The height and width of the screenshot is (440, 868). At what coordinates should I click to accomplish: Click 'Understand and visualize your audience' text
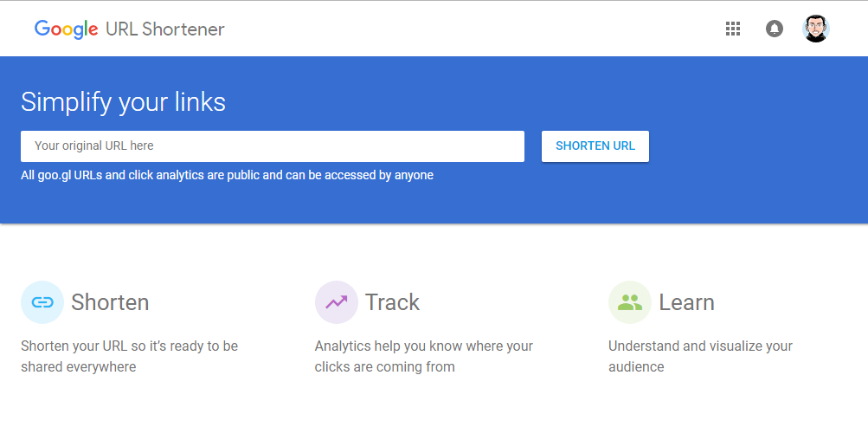tap(701, 356)
